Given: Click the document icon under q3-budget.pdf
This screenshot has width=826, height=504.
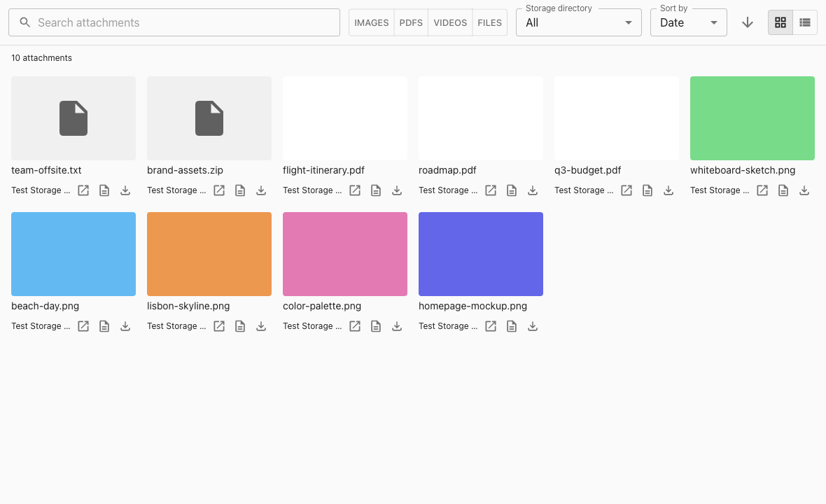Looking at the screenshot, I should (x=648, y=190).
